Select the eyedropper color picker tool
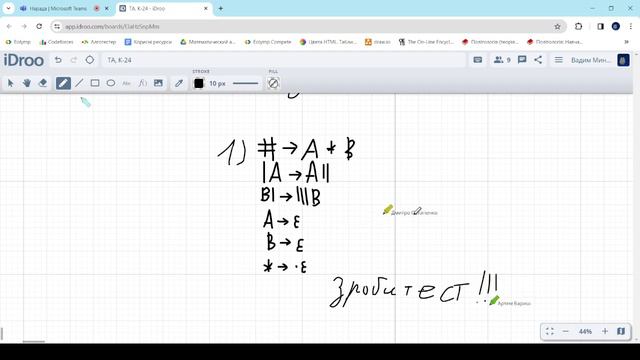This screenshot has height=360, width=640. [179, 83]
